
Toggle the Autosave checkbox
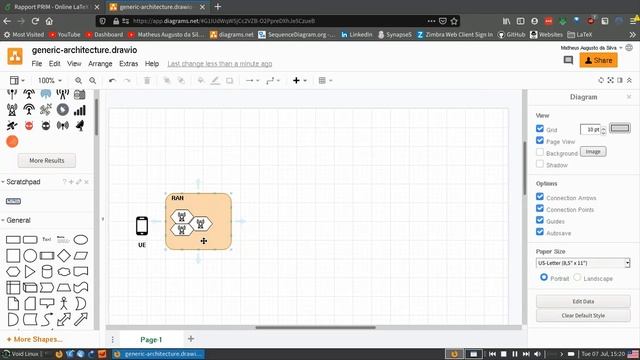[540, 232]
